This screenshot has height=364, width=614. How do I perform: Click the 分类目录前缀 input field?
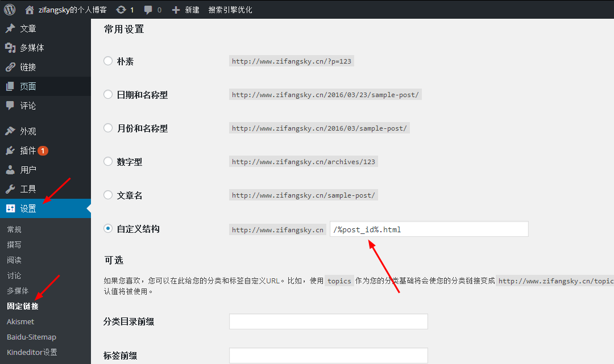pyautogui.click(x=329, y=321)
